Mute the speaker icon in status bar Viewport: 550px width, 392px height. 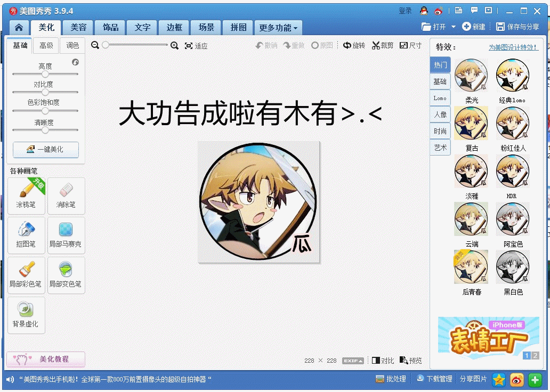[11, 379]
